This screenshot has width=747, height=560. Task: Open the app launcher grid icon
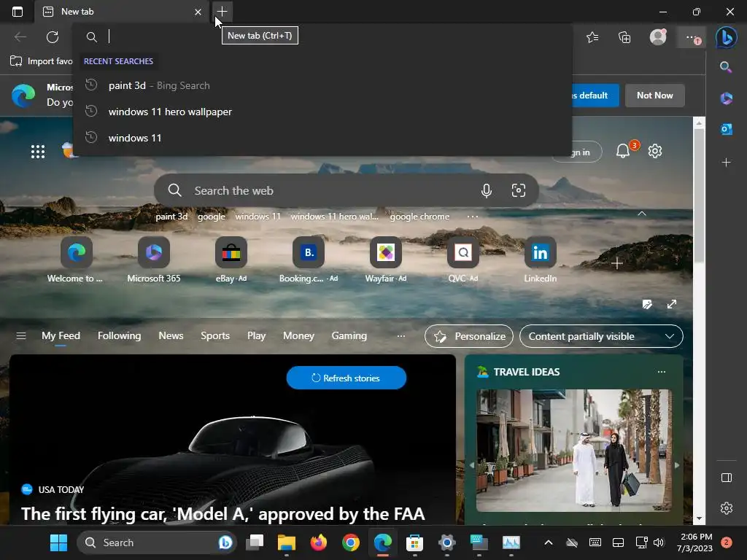tap(38, 152)
